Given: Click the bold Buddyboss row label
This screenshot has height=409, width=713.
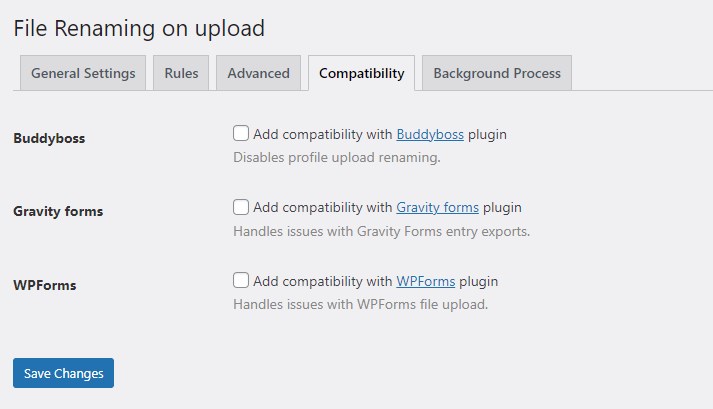Looking at the screenshot, I should point(49,138).
